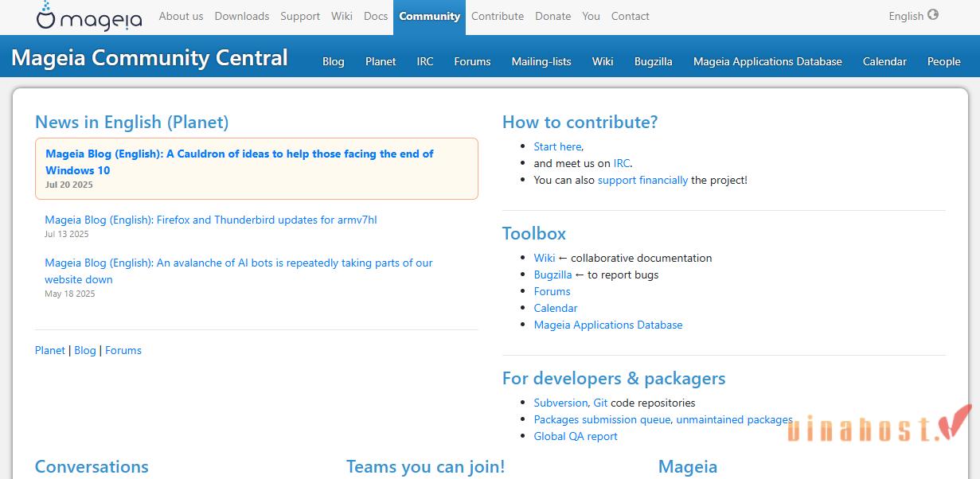Image resolution: width=980 pixels, height=479 pixels.
Task: Click the Teams you can join! heading
Action: (x=426, y=466)
